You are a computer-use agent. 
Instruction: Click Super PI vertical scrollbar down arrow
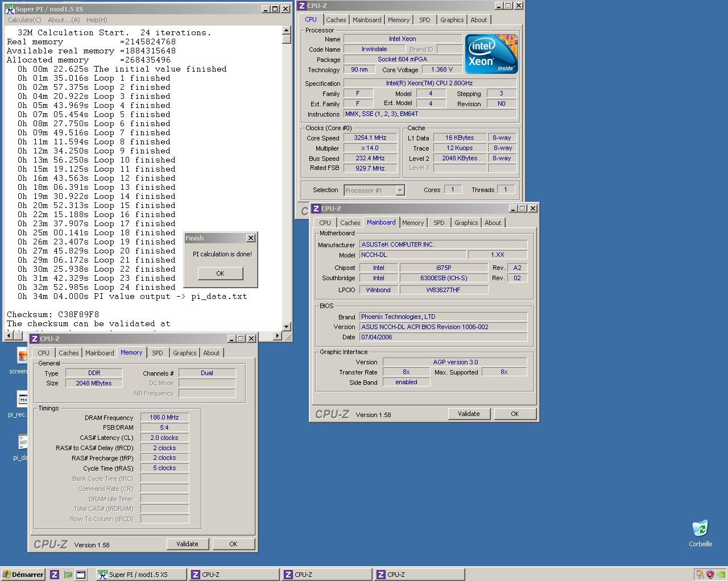[x=287, y=326]
